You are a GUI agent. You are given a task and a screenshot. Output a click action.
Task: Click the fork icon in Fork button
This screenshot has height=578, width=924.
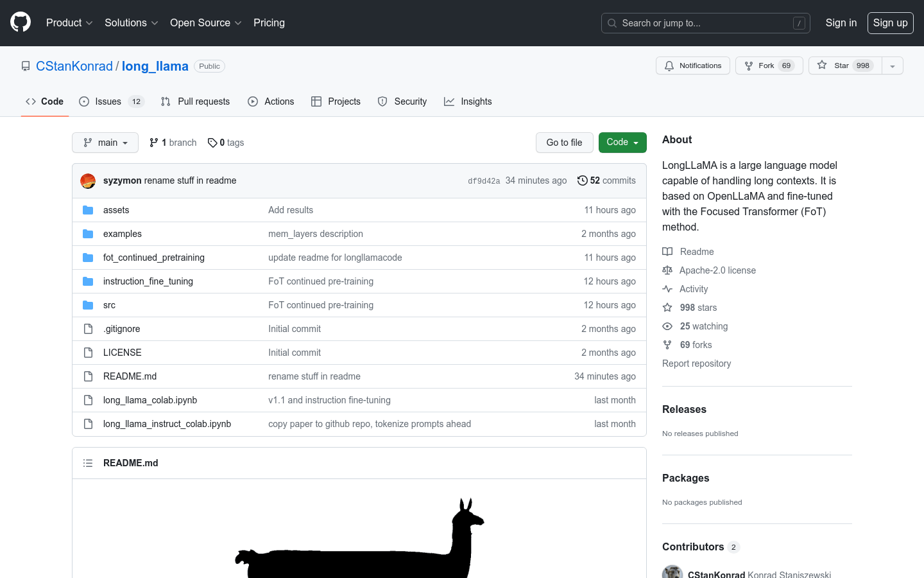pos(749,66)
